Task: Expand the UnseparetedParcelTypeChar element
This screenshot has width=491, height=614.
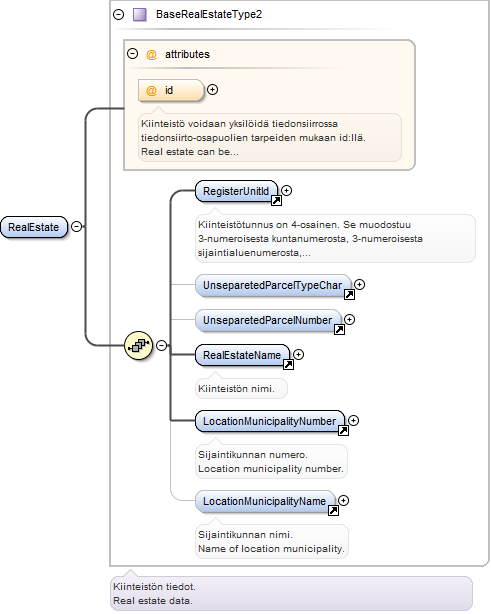Action: [x=359, y=284]
